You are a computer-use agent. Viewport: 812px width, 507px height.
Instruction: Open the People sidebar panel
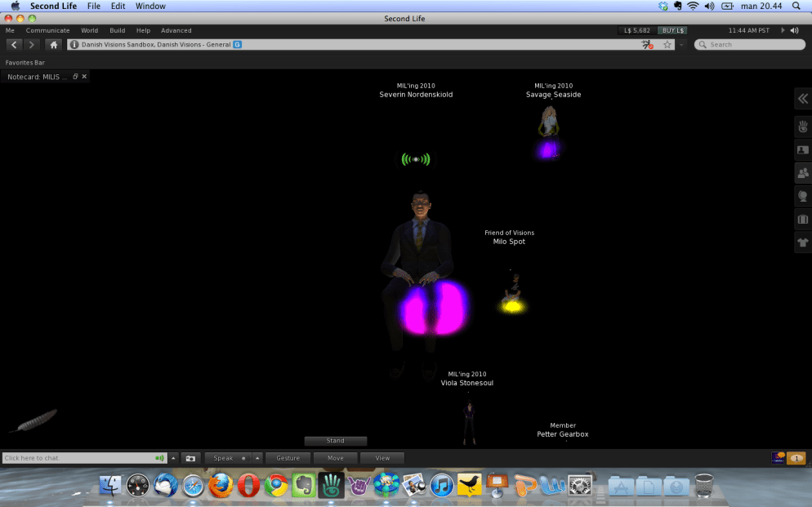pos(802,172)
